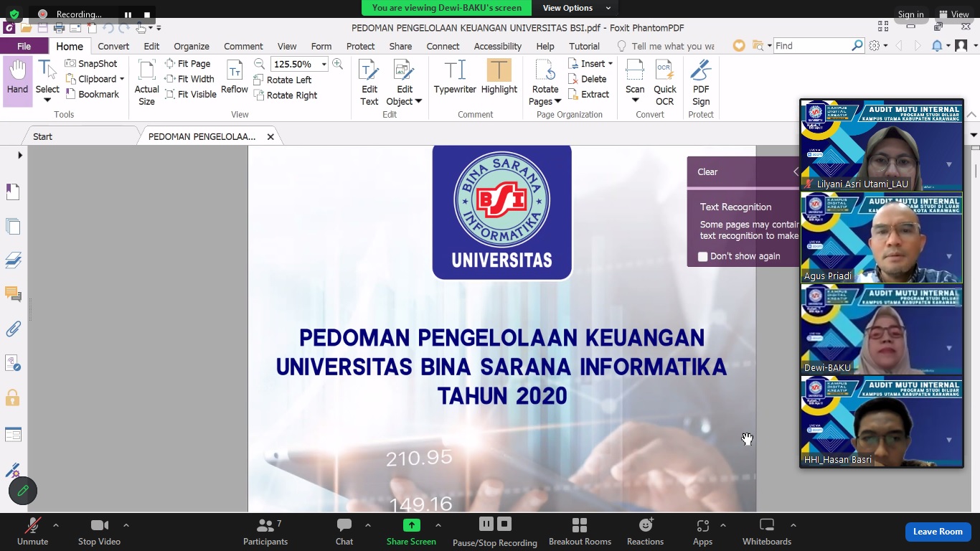Delete pages from the document
Screen dimensions: 980x551
coord(588,79)
